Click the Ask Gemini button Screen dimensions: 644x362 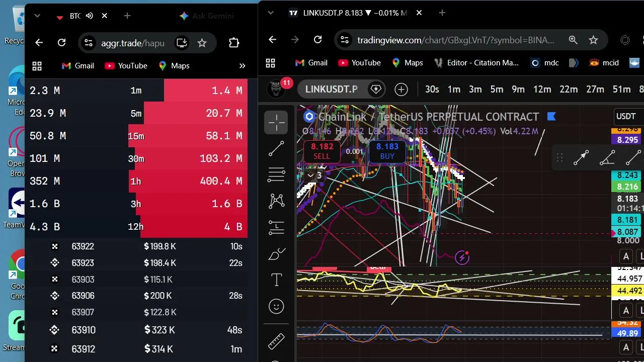[207, 16]
